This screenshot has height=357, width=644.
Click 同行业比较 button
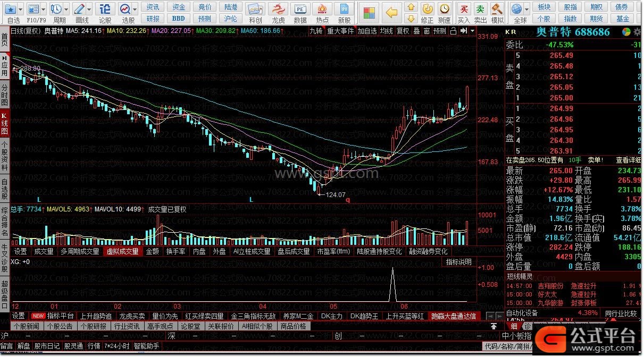622,313
